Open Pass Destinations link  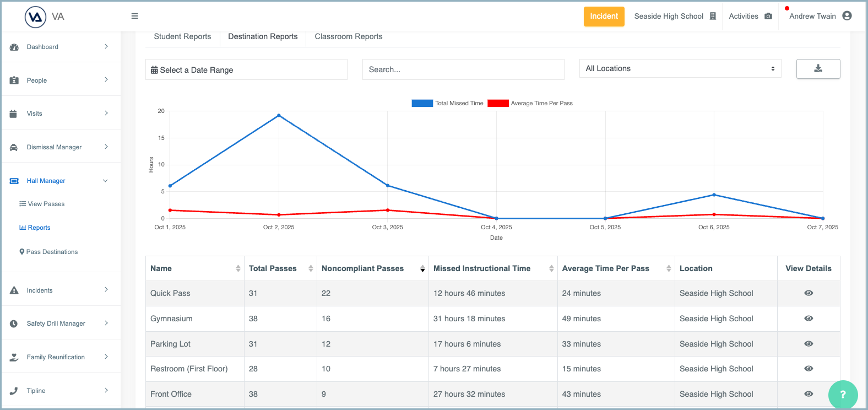click(48, 252)
